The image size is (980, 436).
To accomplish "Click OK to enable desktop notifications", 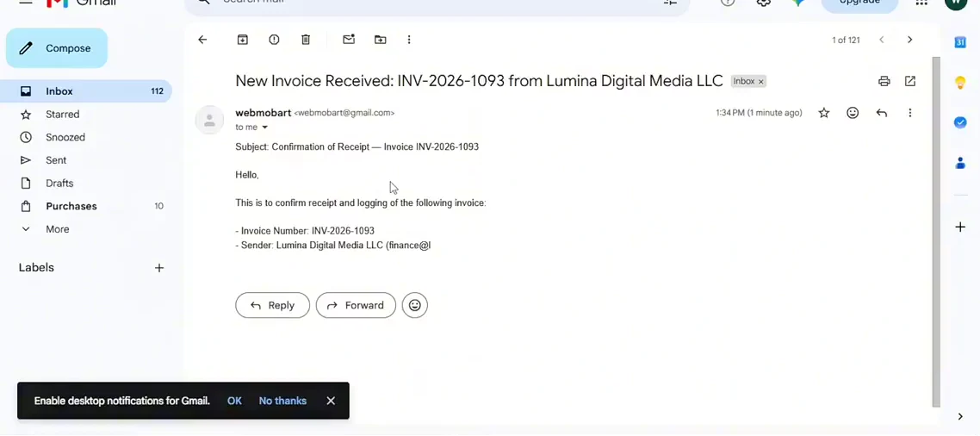I will (x=234, y=401).
